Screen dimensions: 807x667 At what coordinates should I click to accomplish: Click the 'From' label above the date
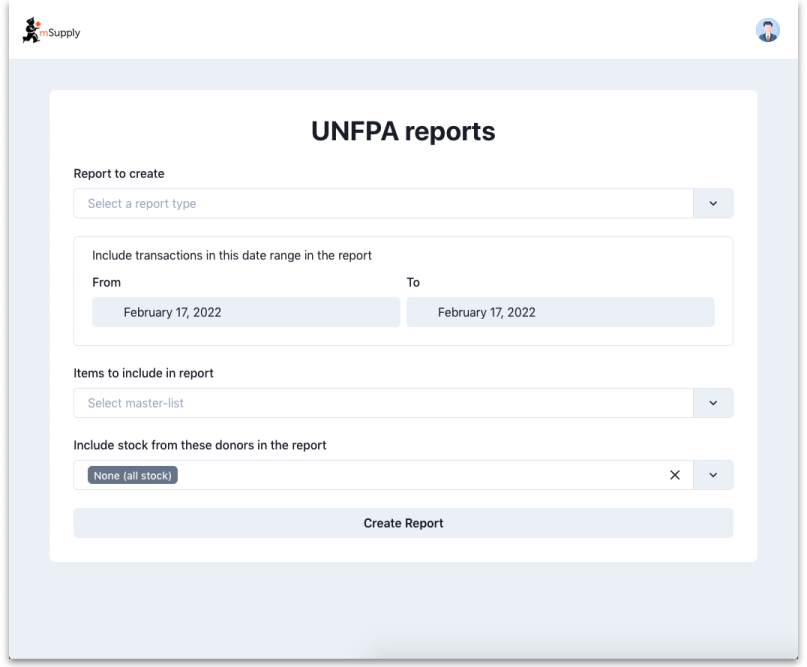coord(106,283)
